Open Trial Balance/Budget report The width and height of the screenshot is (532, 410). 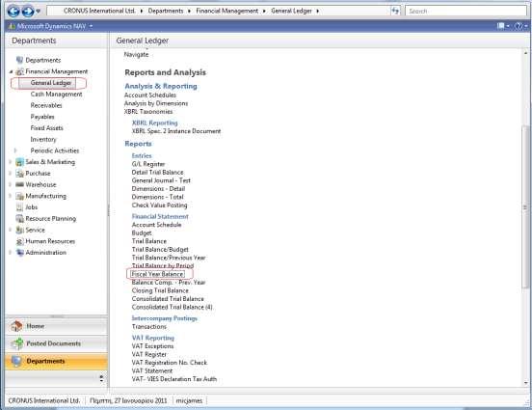pyautogui.click(x=160, y=249)
